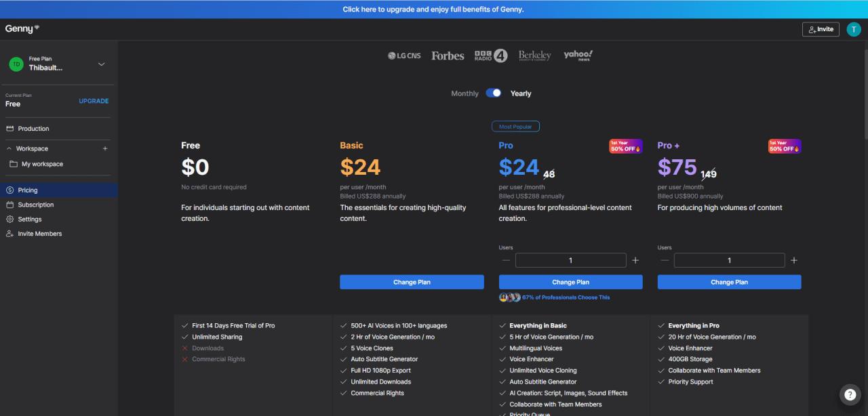Click UPGRADE link in sidebar
868x416 pixels.
click(x=94, y=101)
